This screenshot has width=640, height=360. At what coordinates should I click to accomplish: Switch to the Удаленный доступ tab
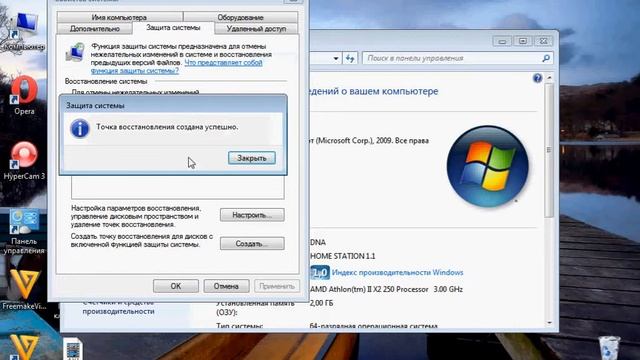point(256,29)
